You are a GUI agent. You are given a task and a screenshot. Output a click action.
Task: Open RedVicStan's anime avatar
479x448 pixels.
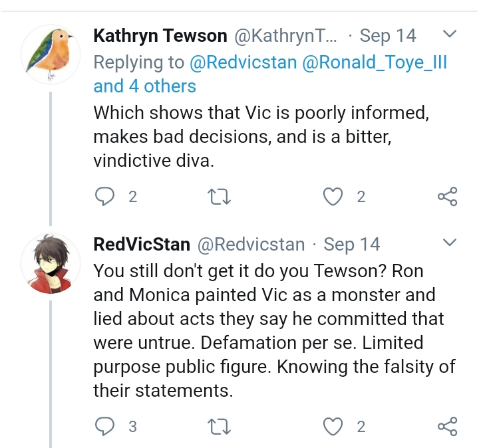[x=51, y=264]
